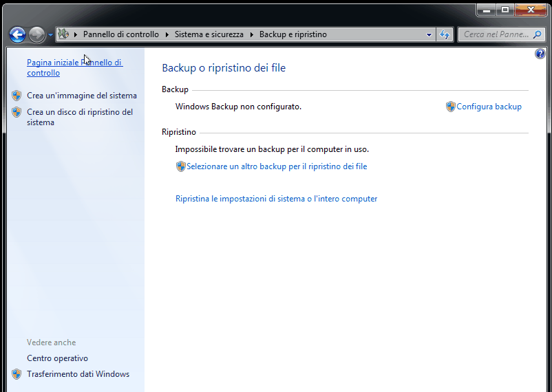Expand arrow after Sistema e sicurezza breadcrumb
This screenshot has width=552, height=392.
(x=252, y=34)
